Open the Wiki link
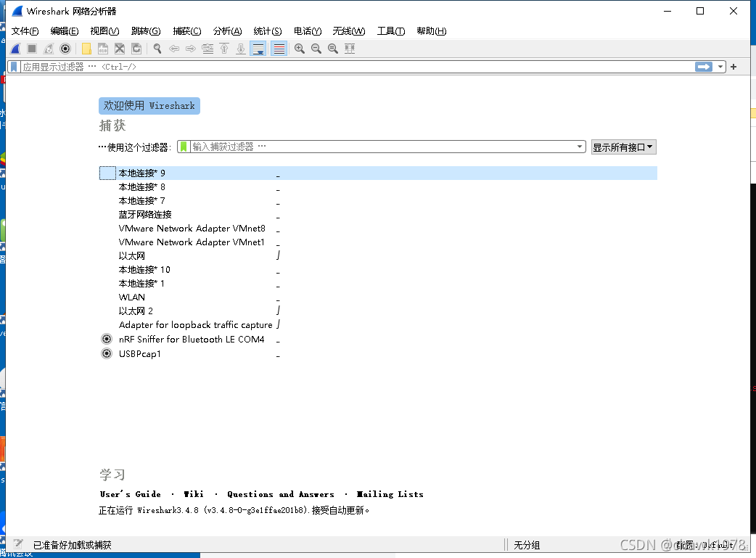This screenshot has height=558, width=756. tap(193, 494)
